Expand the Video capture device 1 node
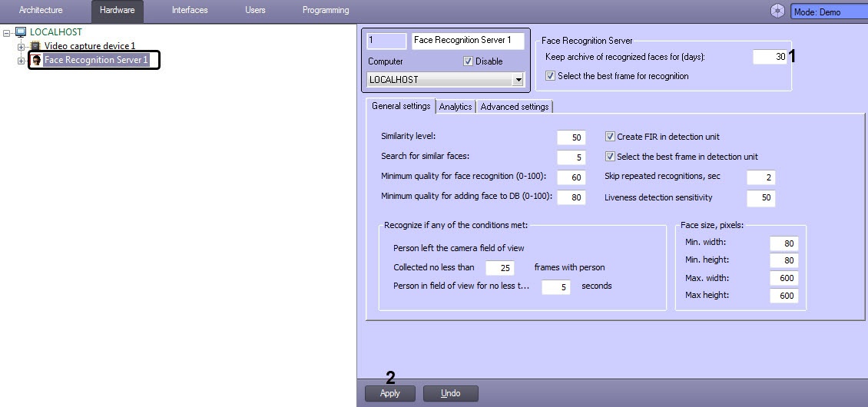 click(x=21, y=47)
